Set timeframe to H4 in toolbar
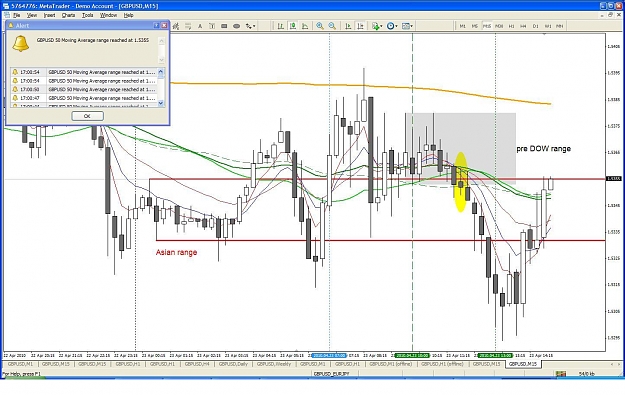625x395 pixels. [523, 26]
